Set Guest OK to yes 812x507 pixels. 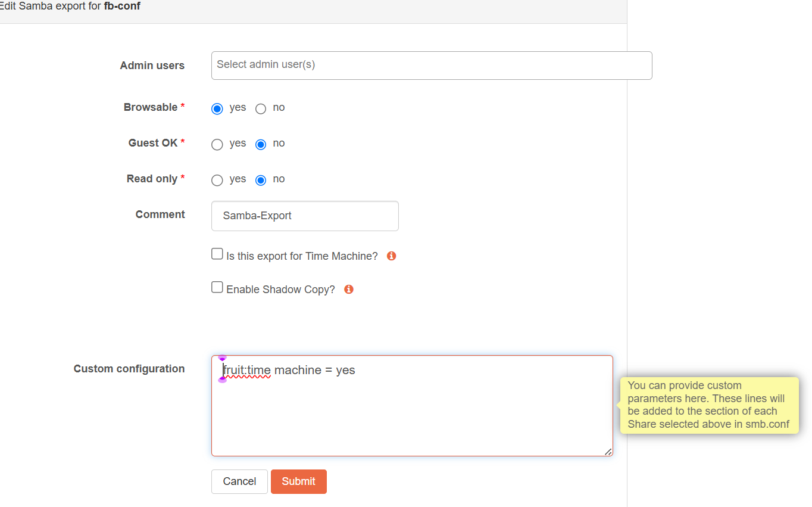pos(217,144)
